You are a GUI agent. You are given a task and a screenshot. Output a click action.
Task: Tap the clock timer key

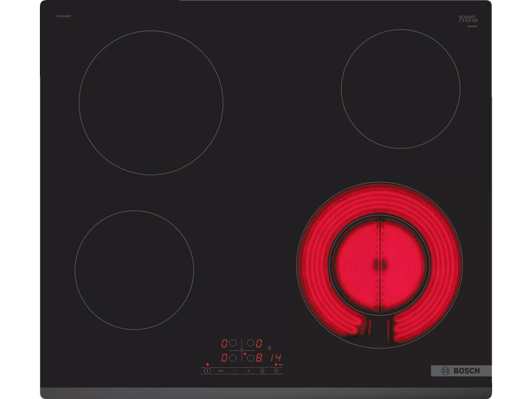point(275,370)
